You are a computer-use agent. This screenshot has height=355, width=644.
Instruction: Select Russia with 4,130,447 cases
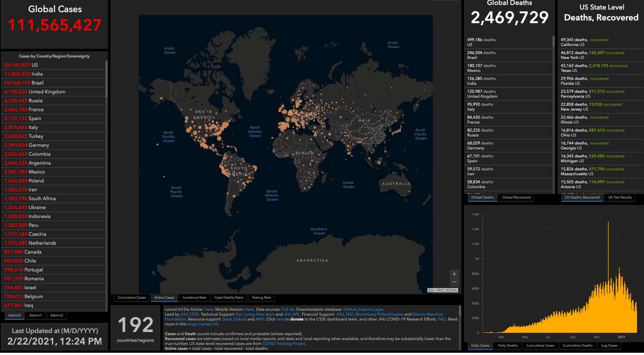(x=53, y=100)
